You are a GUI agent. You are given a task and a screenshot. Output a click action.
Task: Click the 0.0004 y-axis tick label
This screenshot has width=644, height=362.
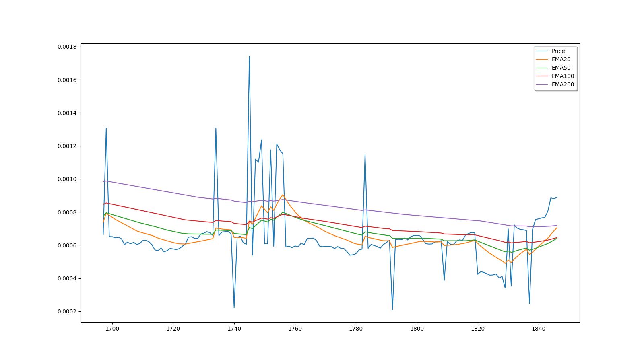(68, 278)
